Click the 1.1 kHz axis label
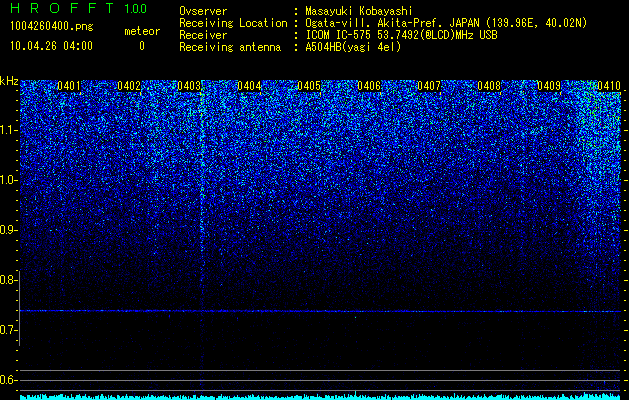 9,130
